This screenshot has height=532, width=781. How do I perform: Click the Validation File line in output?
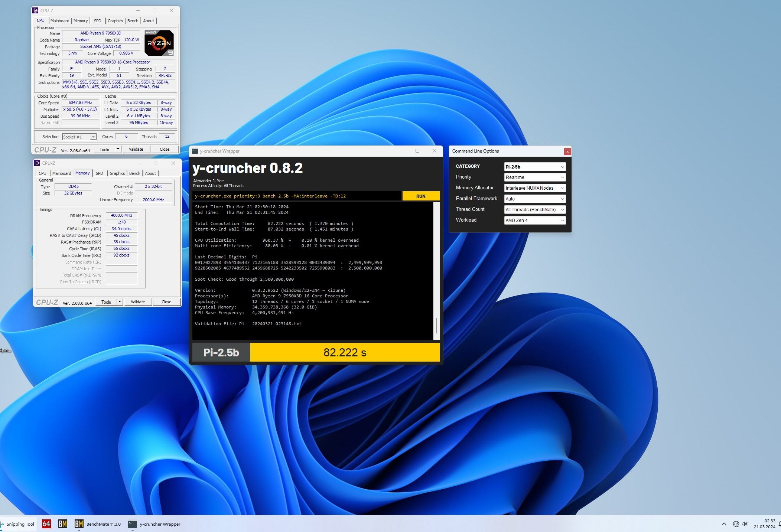(x=248, y=324)
